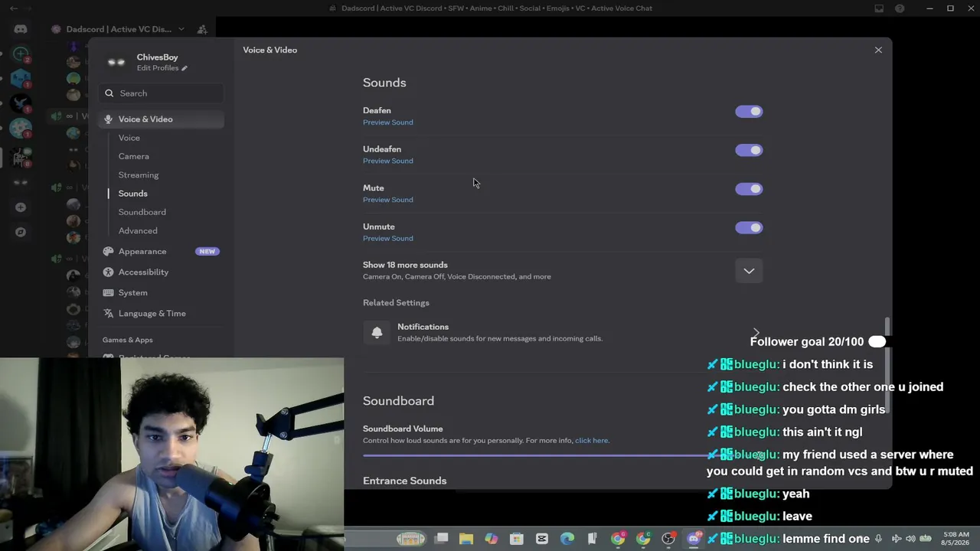Click Preview Sound under Deafen

click(388, 122)
